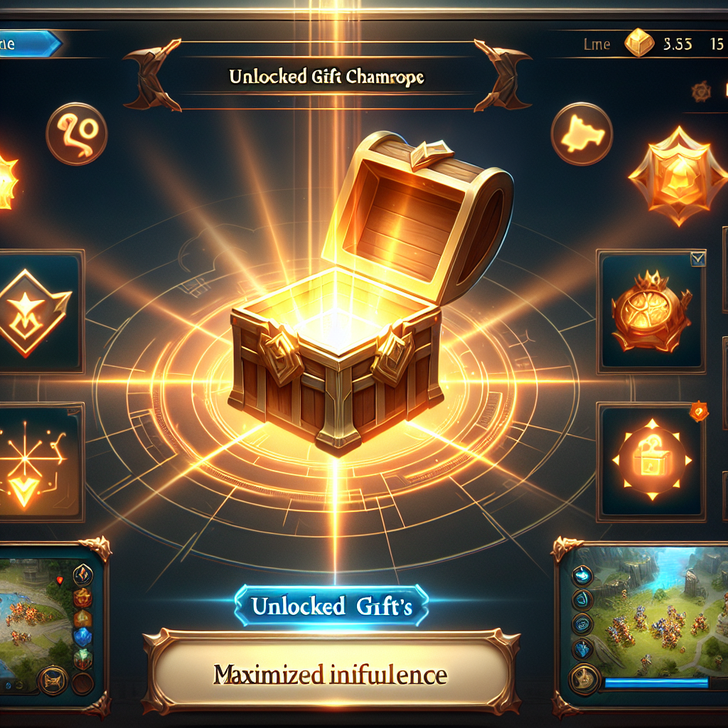Viewport: 728px width, 728px height.
Task: Select the golden crowned orb tile
Action: (x=651, y=311)
